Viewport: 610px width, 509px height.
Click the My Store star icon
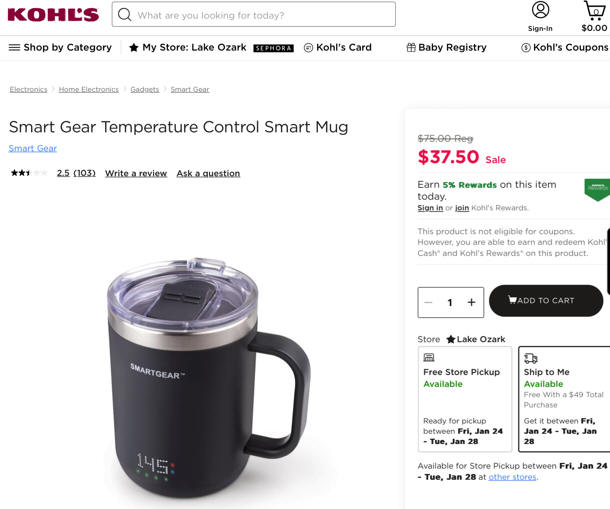tap(133, 47)
